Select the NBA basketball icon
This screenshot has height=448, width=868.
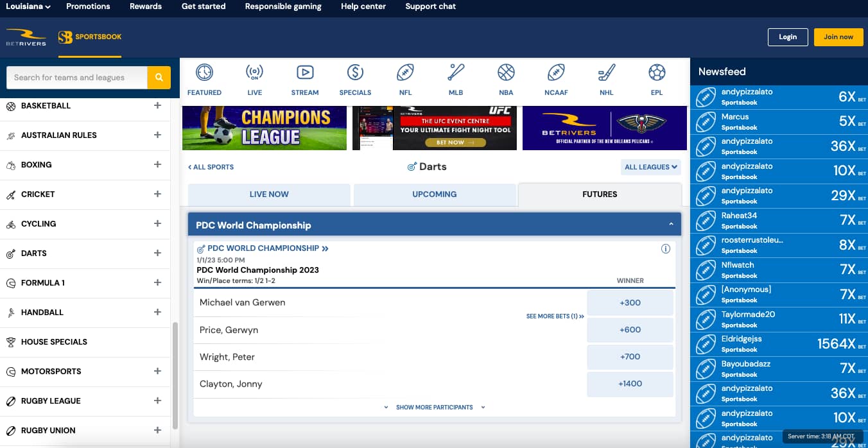506,76
